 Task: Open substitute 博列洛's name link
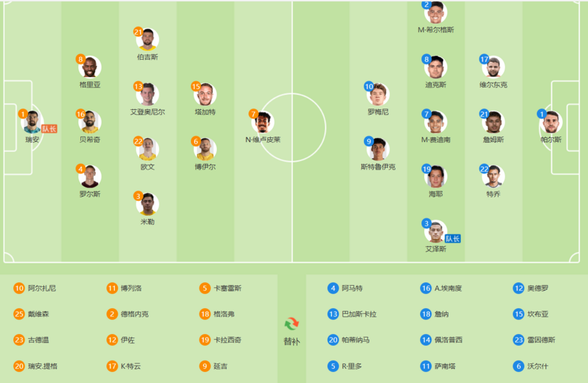[x=131, y=288]
